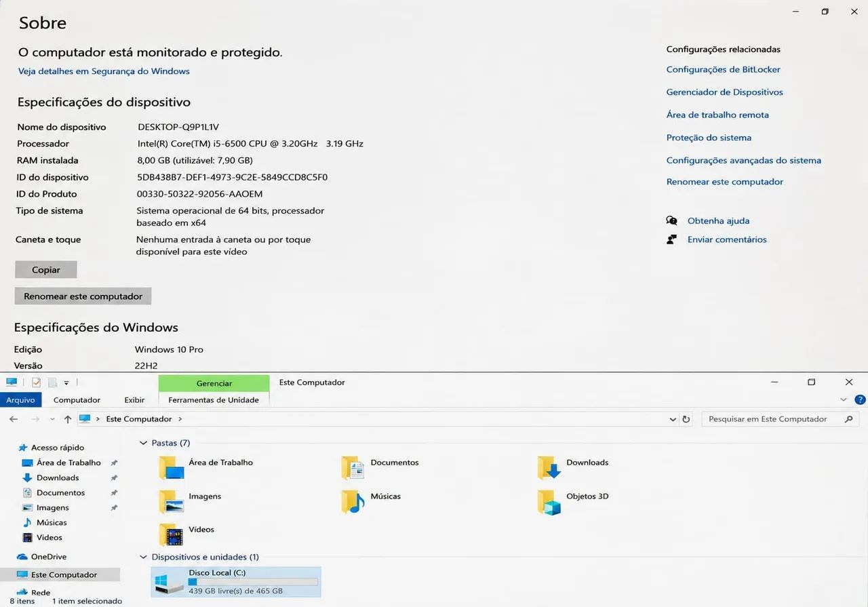Image resolution: width=868 pixels, height=607 pixels.
Task: Select the Documentos folder icon in Pastas
Action: pyautogui.click(x=353, y=468)
